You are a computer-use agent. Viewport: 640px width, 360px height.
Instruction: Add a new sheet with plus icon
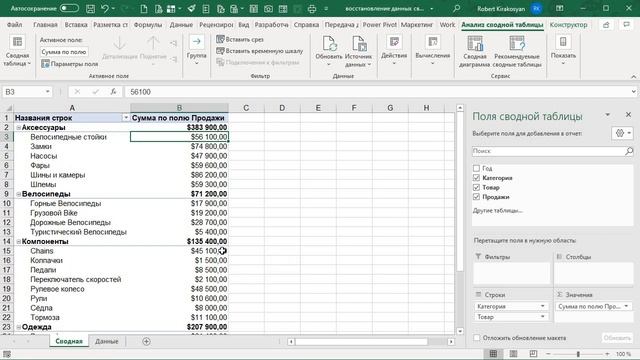[x=146, y=341]
